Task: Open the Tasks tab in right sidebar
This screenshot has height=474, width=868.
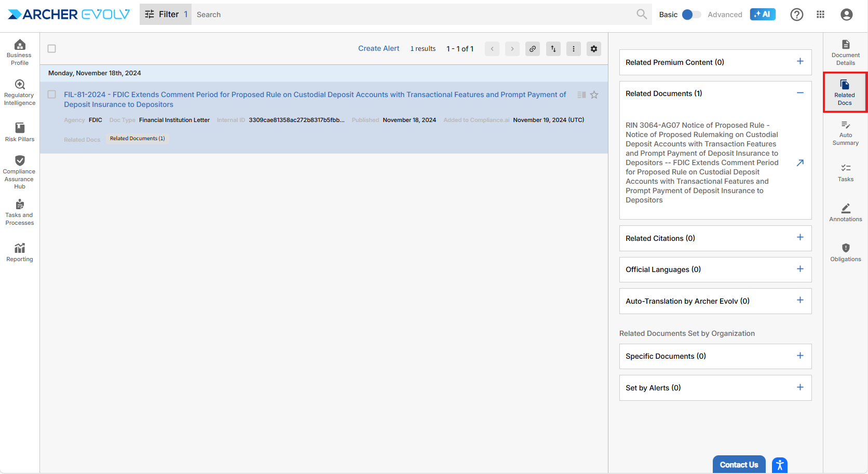Action: point(845,172)
